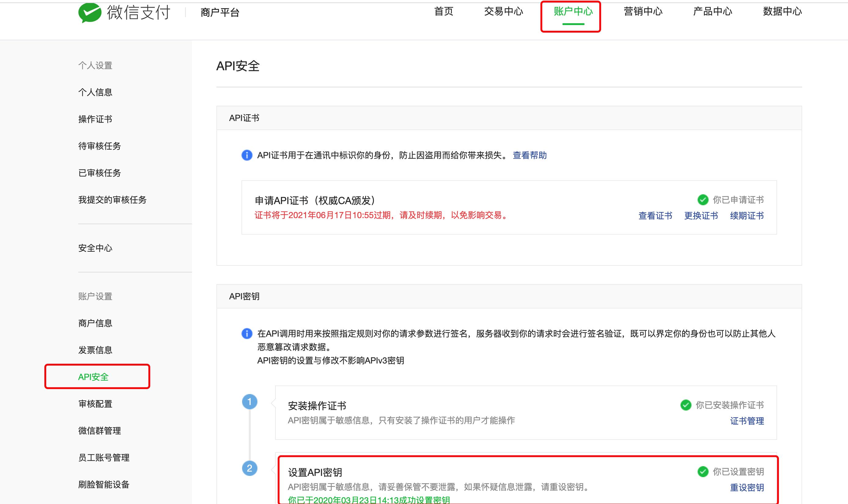Open 已审核任务 sidebar entry
The image size is (848, 504).
[100, 173]
